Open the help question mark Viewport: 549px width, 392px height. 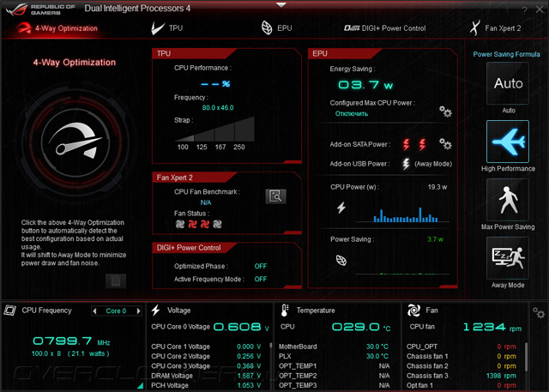click(x=524, y=10)
